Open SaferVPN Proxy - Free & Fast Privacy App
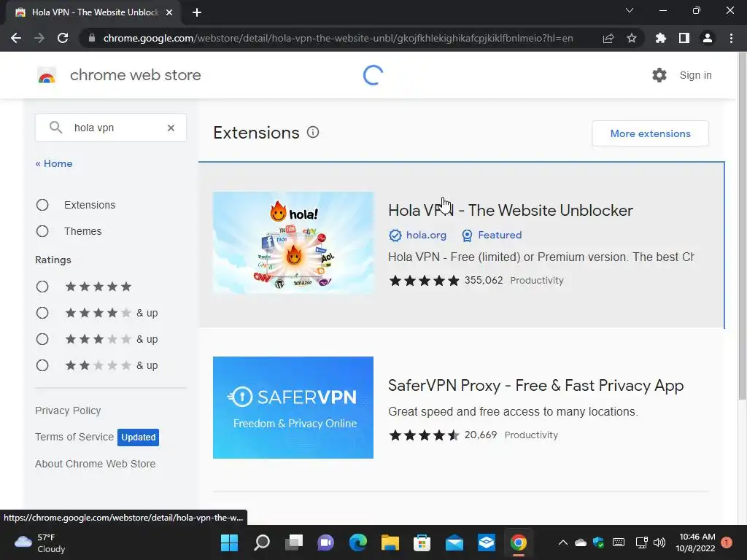The image size is (747, 560). tap(535, 385)
